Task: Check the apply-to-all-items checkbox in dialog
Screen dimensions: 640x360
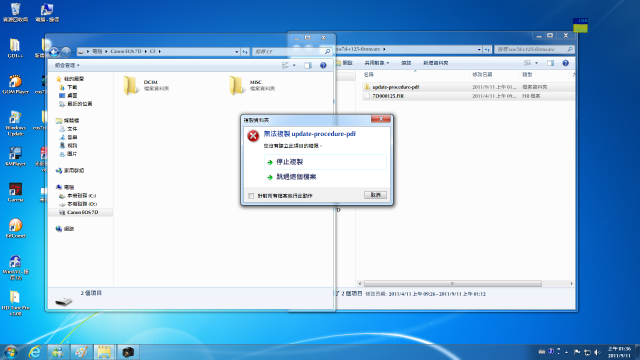Action: coord(251,196)
